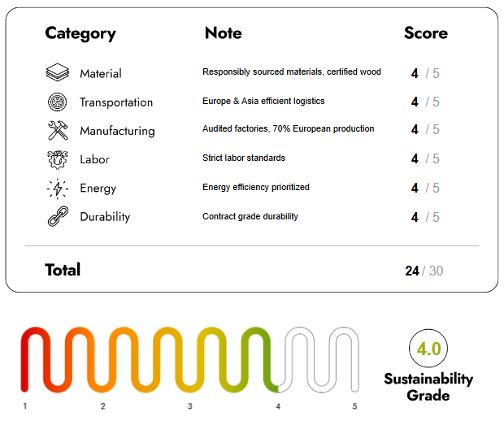504x438 pixels.
Task: Click the Material layers icon
Action: 58,73
